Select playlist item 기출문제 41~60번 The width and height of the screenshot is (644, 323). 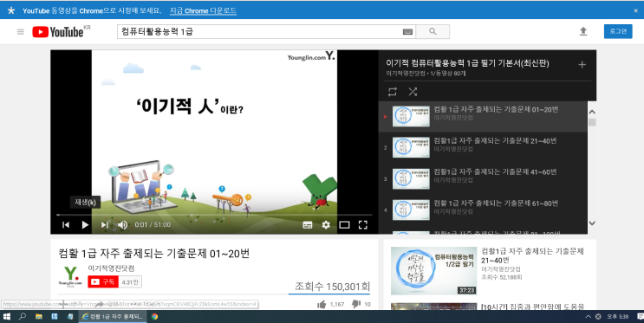(x=483, y=179)
